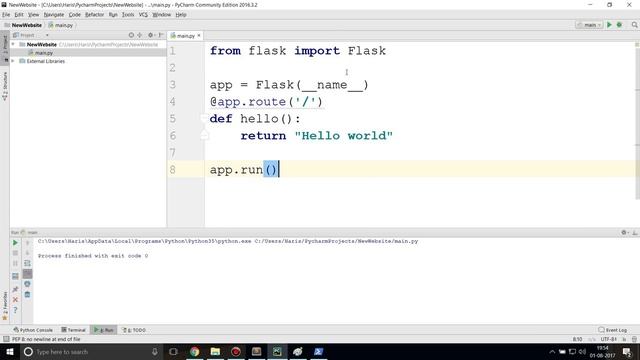Viewport: 640px width, 360px height.
Task: Close the main.py editor tab
Action: coord(199,36)
